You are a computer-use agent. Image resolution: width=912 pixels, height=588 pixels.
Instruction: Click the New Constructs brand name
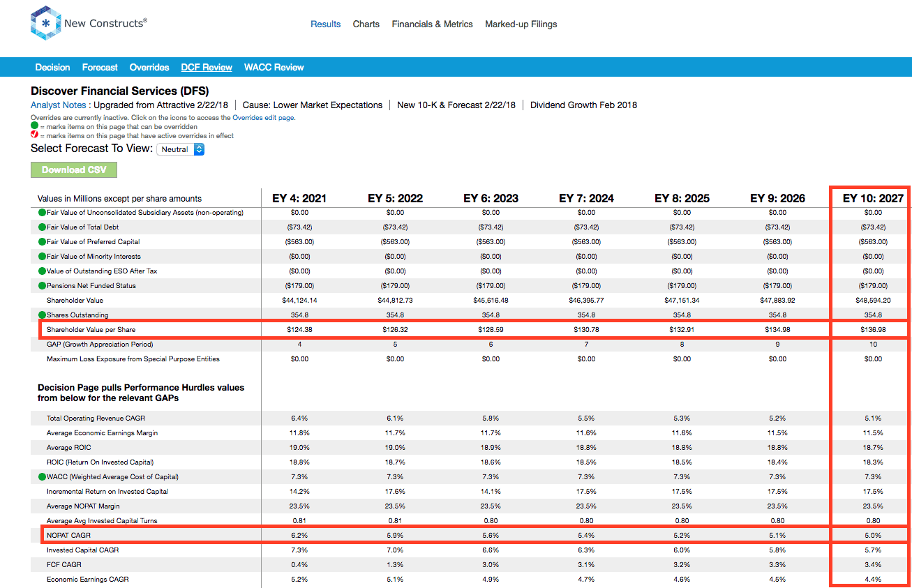tap(105, 24)
